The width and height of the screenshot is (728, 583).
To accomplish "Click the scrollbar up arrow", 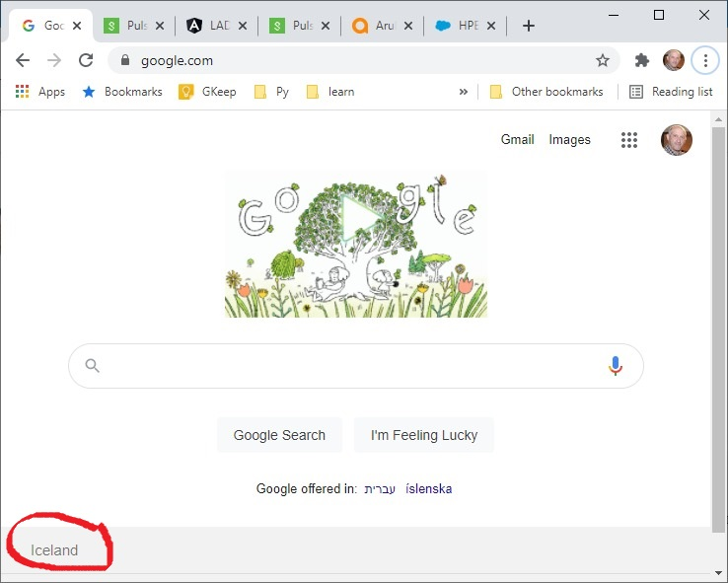I will (718, 119).
